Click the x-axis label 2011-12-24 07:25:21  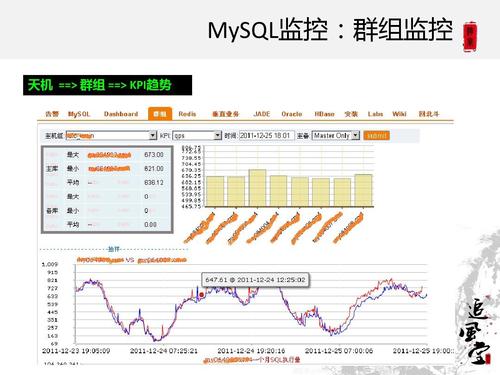point(164,351)
